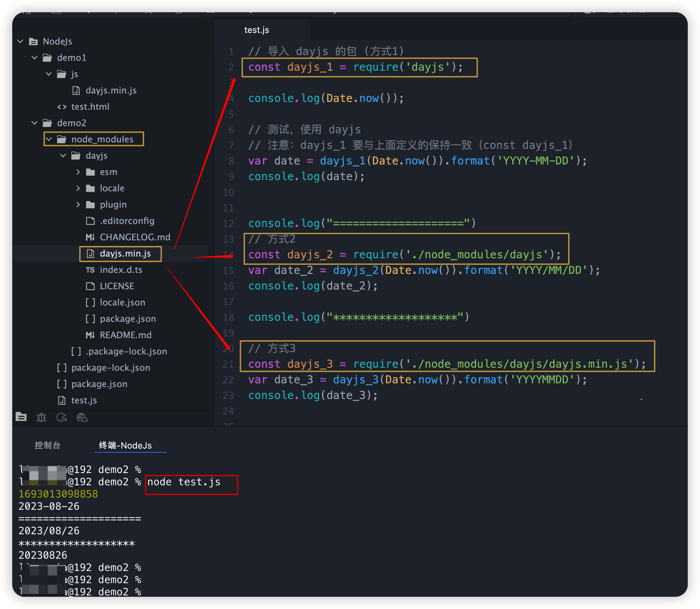This screenshot has height=609, width=700.
Task: Click the test.js file icon in demo2
Action: tap(62, 400)
